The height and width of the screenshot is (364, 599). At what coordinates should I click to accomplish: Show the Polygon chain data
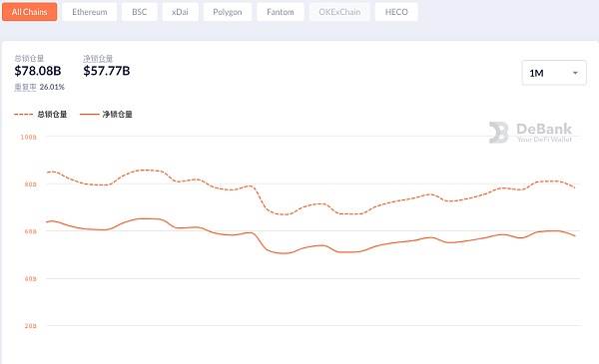click(228, 12)
